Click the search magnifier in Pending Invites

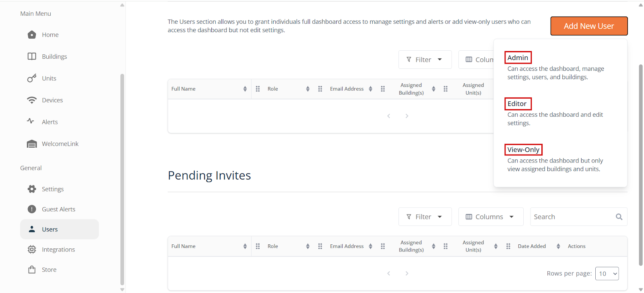point(619,217)
